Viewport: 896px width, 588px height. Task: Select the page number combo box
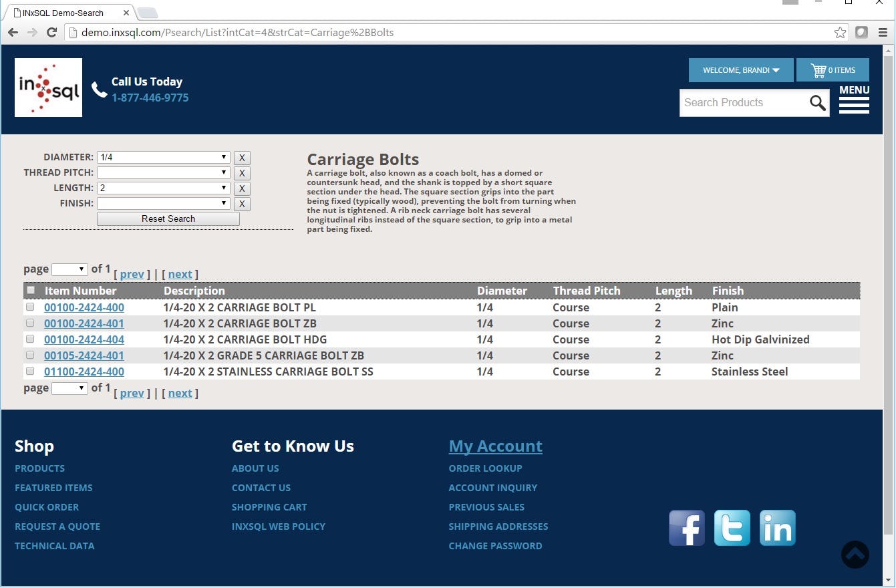(x=69, y=269)
